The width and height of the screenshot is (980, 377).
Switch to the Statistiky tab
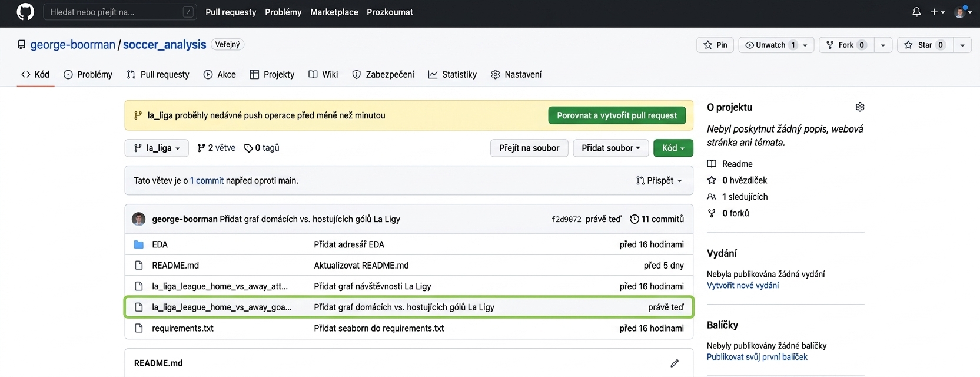[452, 74]
